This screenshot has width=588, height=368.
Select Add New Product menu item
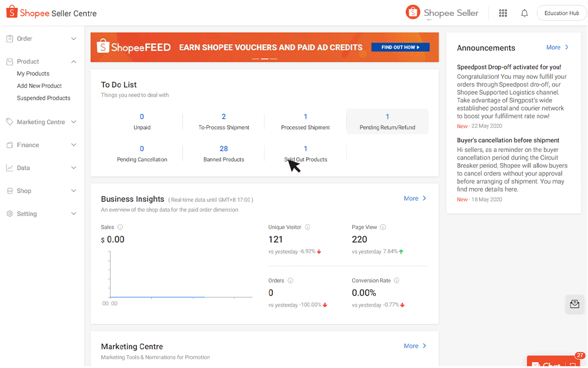click(39, 86)
